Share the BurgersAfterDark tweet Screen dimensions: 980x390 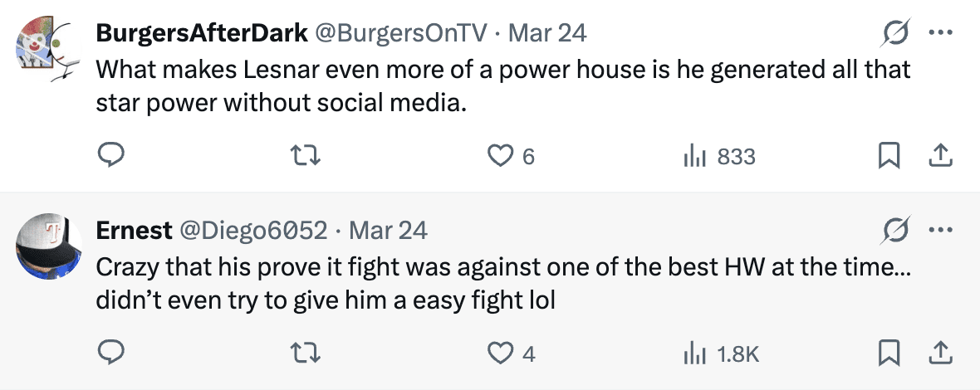(938, 155)
